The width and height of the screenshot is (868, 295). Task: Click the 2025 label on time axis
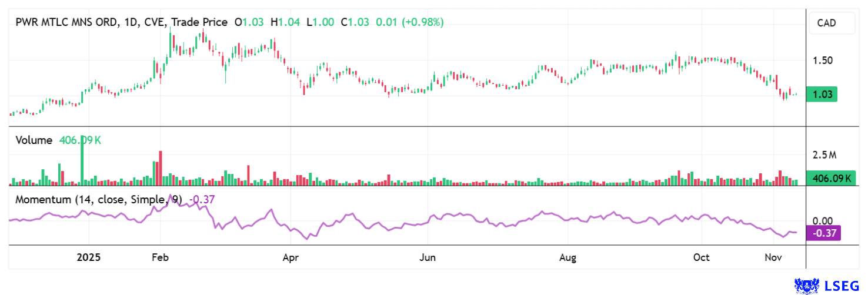(x=89, y=257)
